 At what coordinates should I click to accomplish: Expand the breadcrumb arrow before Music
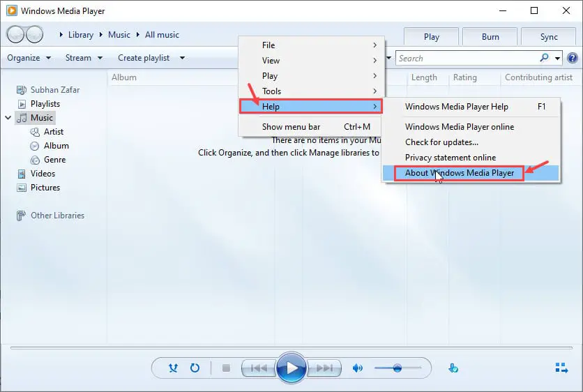pyautogui.click(x=100, y=35)
